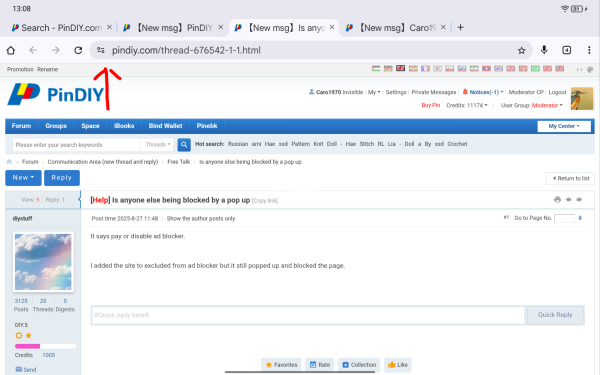
Task: Open site settings icon in address bar
Action: click(101, 50)
